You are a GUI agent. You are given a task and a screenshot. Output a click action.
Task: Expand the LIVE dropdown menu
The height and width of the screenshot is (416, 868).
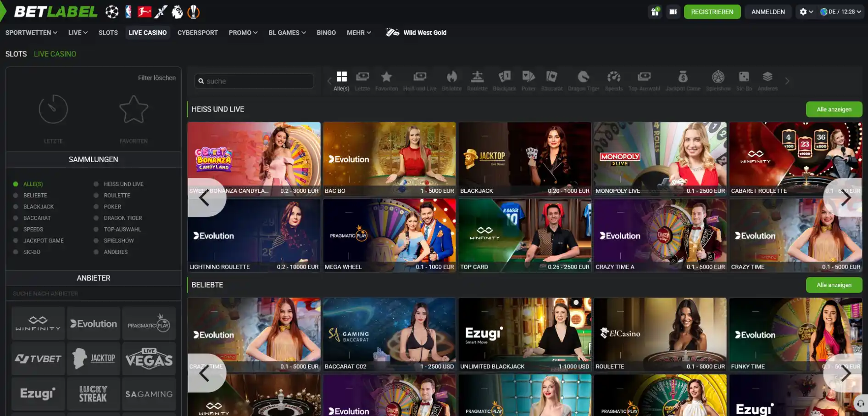click(78, 33)
